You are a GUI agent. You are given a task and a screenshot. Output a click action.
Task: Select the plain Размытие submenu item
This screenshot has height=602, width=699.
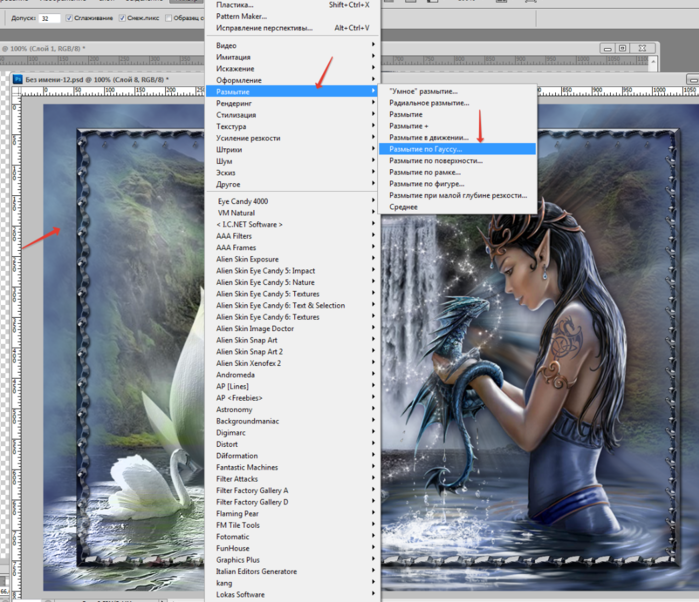click(x=457, y=115)
